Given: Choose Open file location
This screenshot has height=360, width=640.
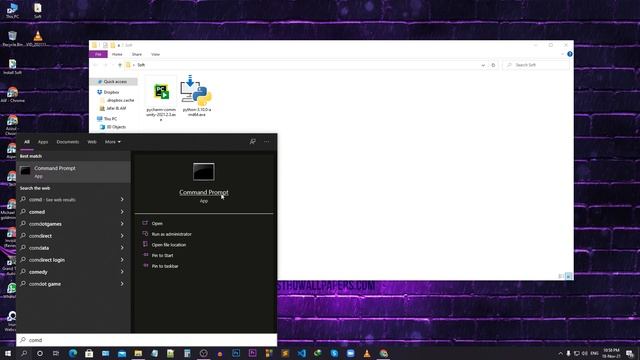Looking at the screenshot, I should pyautogui.click(x=169, y=244).
